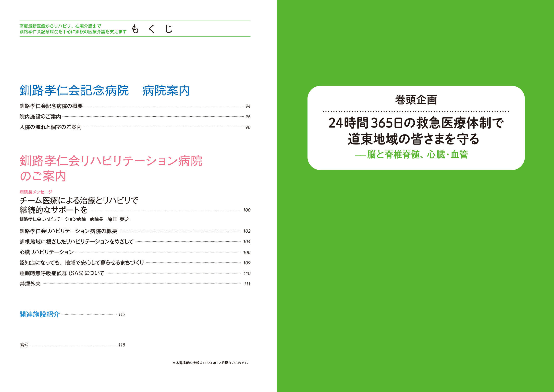Click page number 96
The width and height of the screenshot is (554, 392).
[x=248, y=117]
